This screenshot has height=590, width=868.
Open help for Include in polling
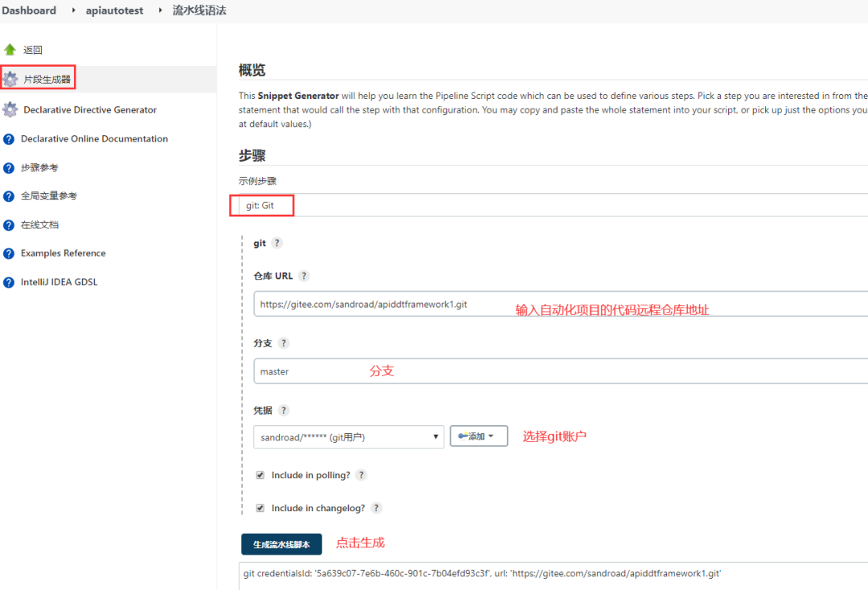click(x=361, y=475)
